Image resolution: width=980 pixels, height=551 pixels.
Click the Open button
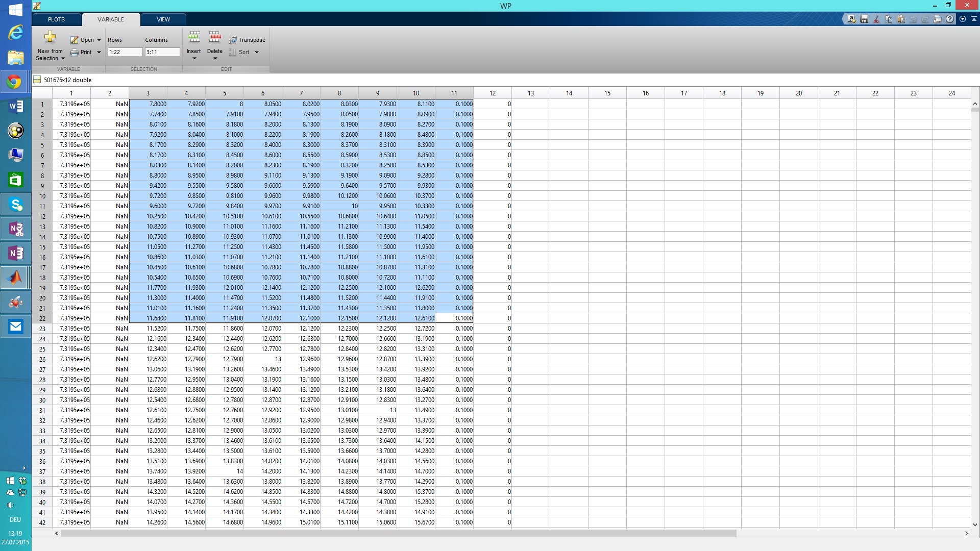tap(83, 40)
